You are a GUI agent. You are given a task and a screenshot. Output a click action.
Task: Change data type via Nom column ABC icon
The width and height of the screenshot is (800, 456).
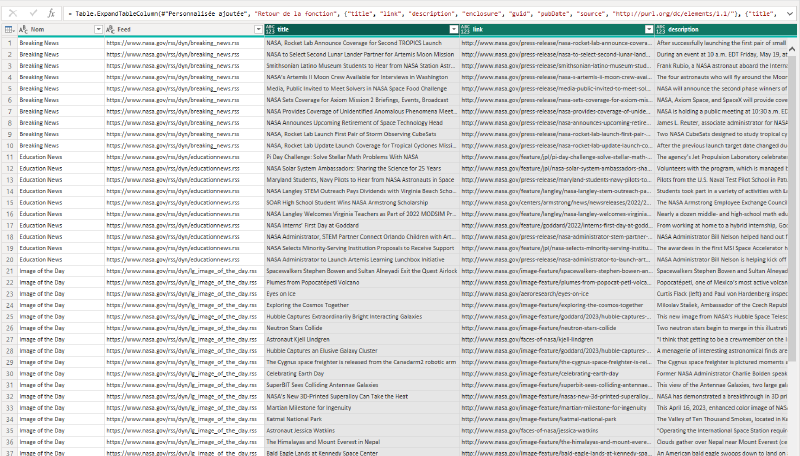[23, 30]
